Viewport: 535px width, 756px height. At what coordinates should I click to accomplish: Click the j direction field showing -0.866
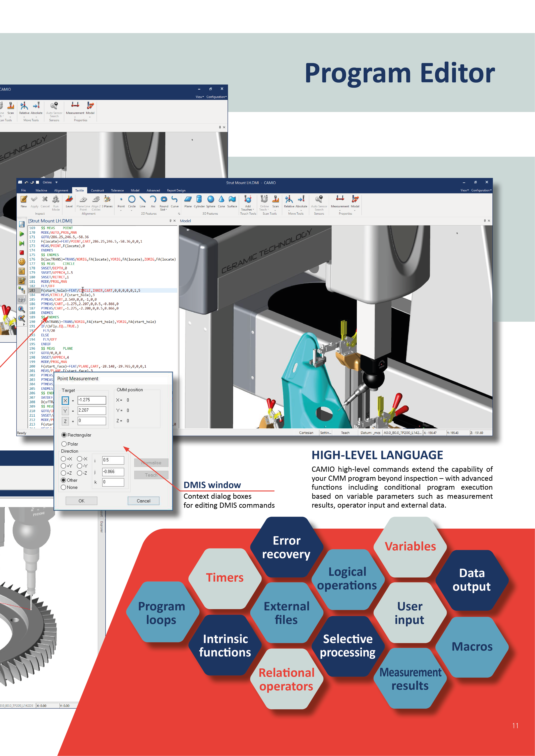click(x=113, y=472)
